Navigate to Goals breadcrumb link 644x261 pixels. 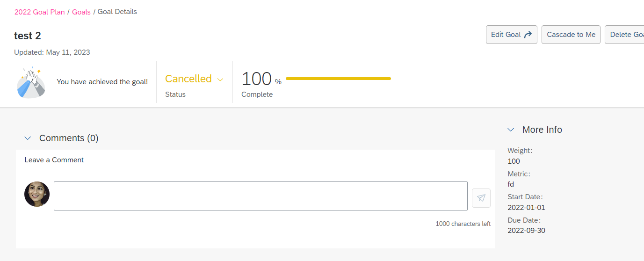pos(81,12)
